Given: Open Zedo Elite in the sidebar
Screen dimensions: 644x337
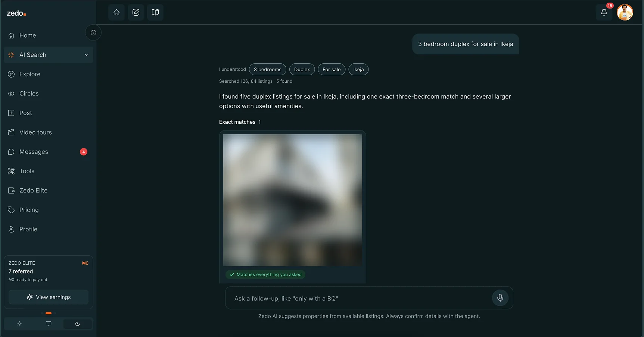Looking at the screenshot, I should pyautogui.click(x=49, y=190).
